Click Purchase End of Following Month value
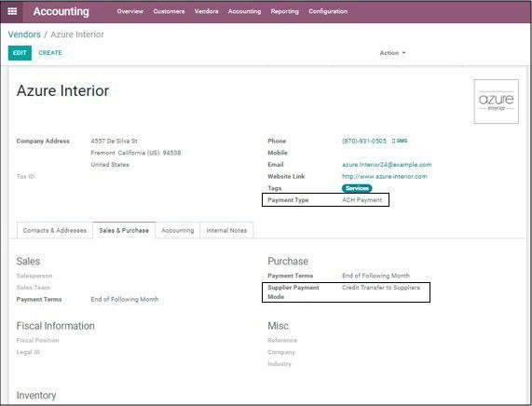Viewport: 532px width, 406px height. pos(375,276)
